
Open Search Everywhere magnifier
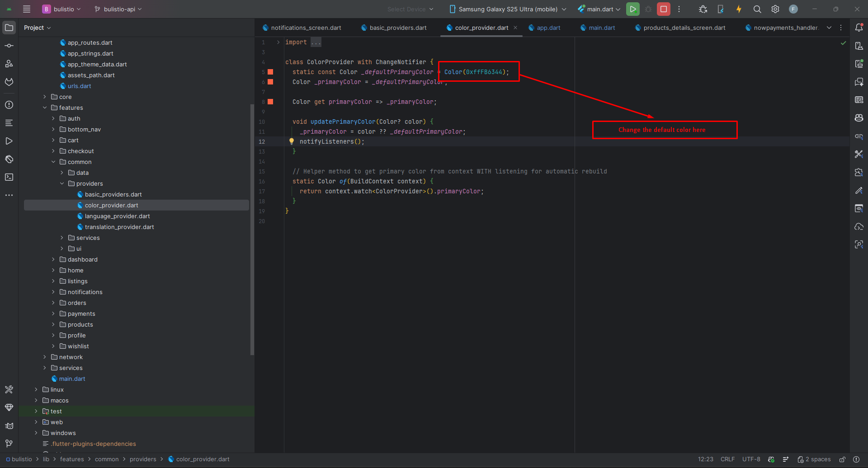point(757,9)
